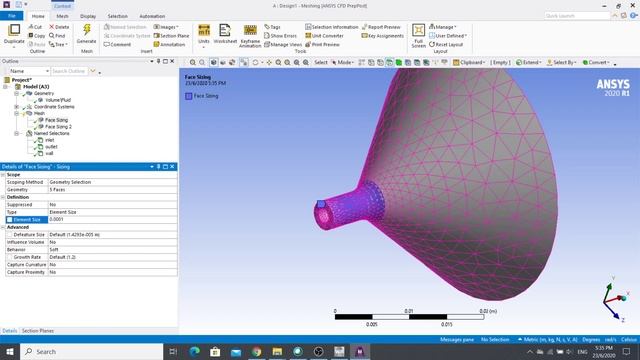Collapse the Scope section in Details

click(x=3, y=175)
